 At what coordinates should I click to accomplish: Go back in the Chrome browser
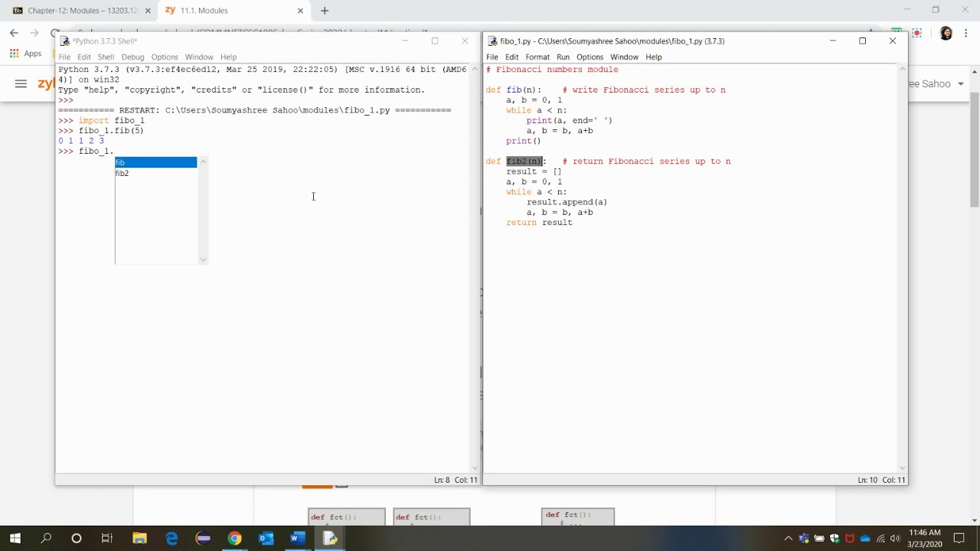tap(14, 33)
